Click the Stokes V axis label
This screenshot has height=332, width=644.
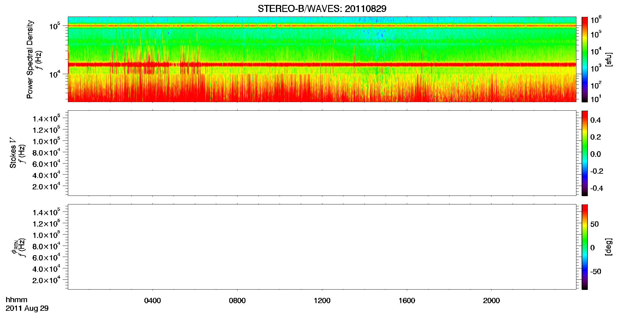click(13, 153)
